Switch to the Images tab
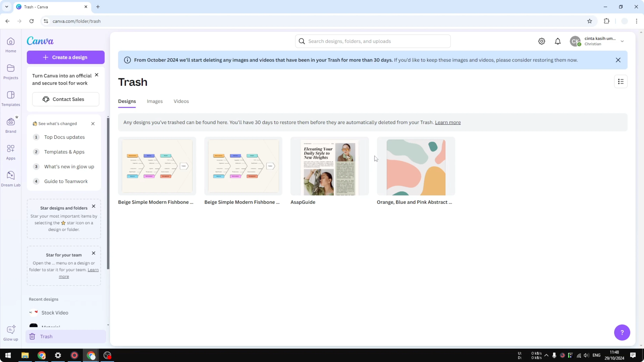The image size is (644, 362). click(155, 101)
